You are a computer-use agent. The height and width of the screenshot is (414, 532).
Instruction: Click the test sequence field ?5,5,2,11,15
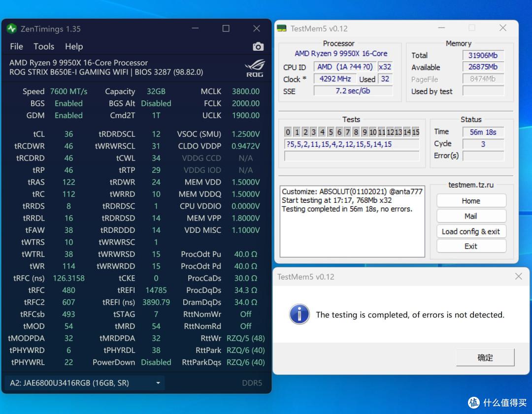[352, 144]
